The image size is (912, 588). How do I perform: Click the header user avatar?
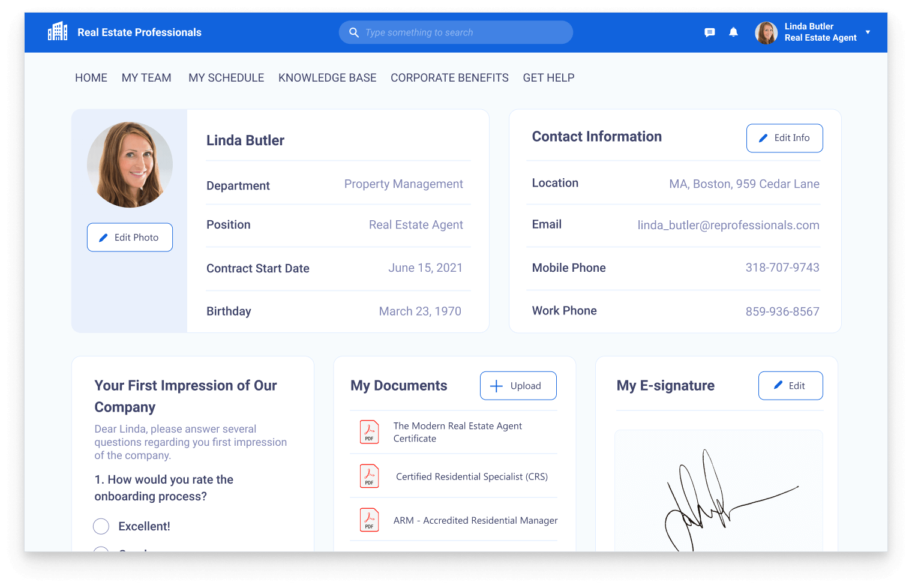[x=766, y=32]
